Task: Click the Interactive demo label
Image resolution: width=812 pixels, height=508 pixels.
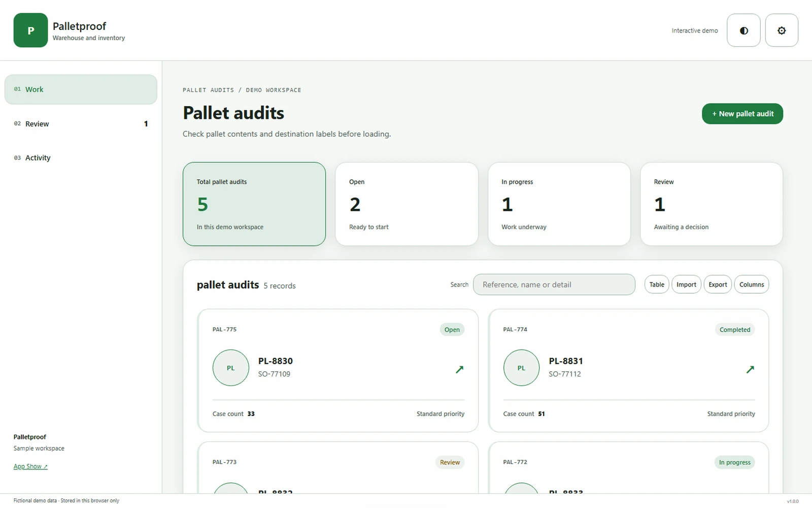Action: (695, 30)
